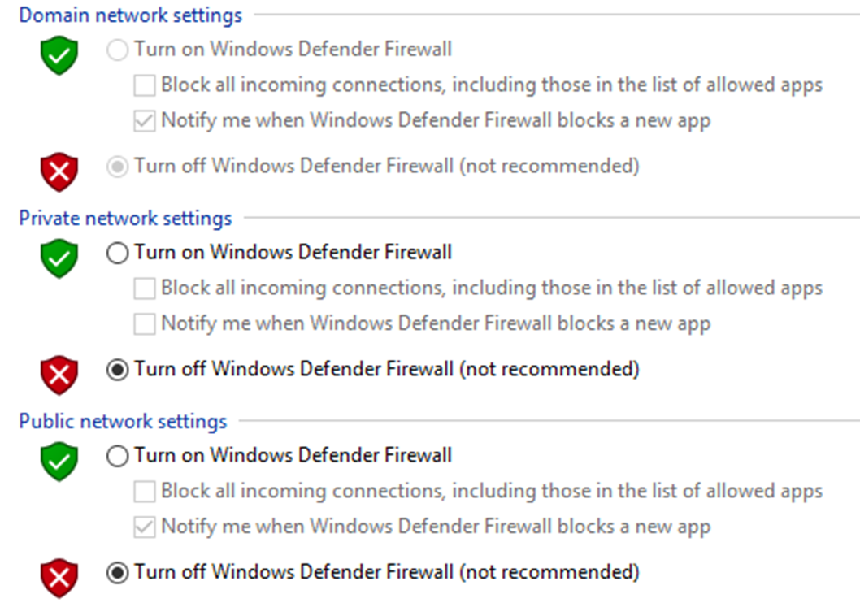Select Turn off Firewall for Private network

(x=118, y=370)
